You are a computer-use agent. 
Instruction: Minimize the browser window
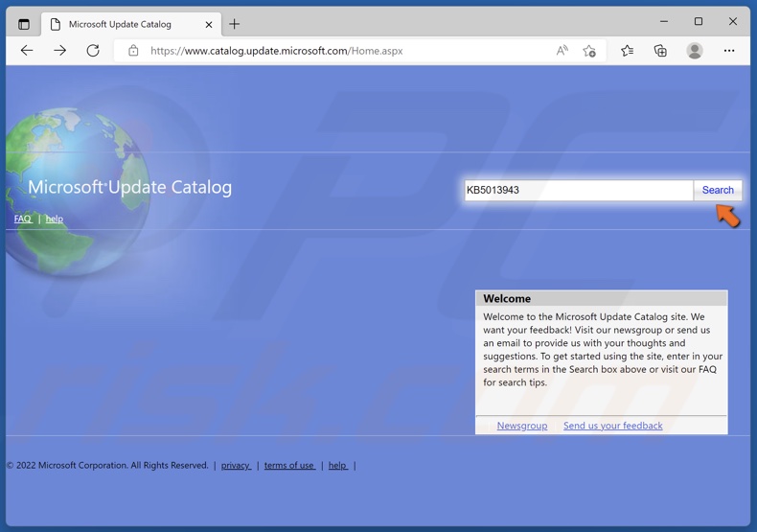(x=664, y=22)
